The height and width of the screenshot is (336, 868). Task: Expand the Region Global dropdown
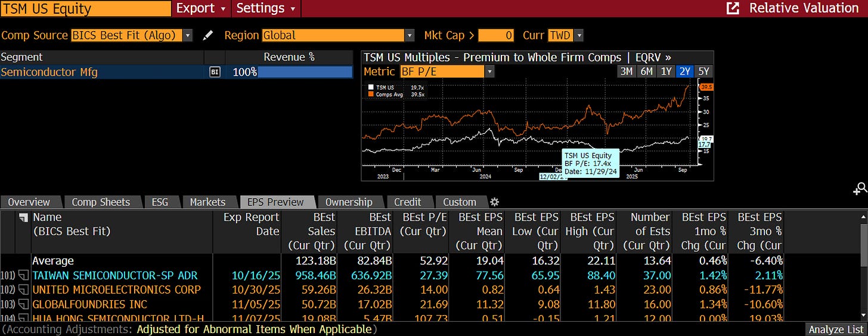coord(338,35)
